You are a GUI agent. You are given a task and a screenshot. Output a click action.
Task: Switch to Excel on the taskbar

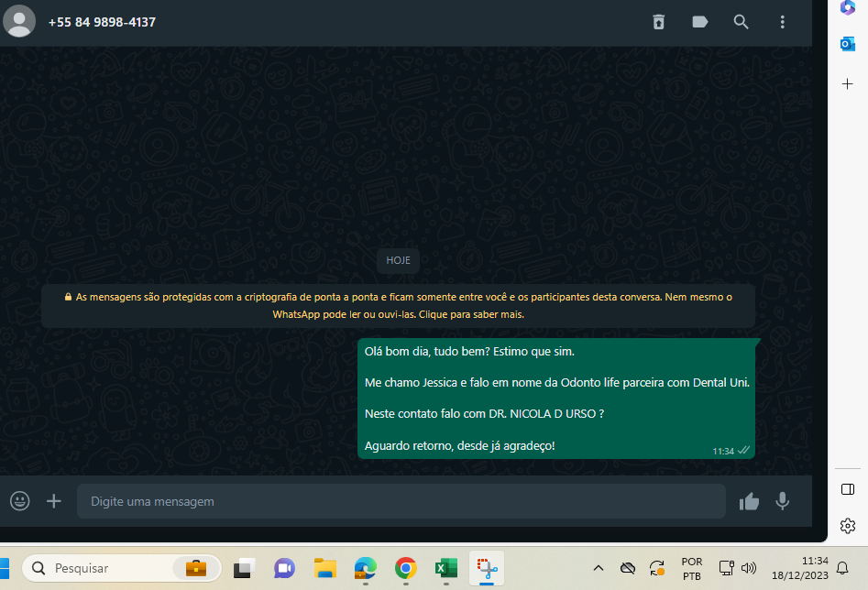point(446,568)
